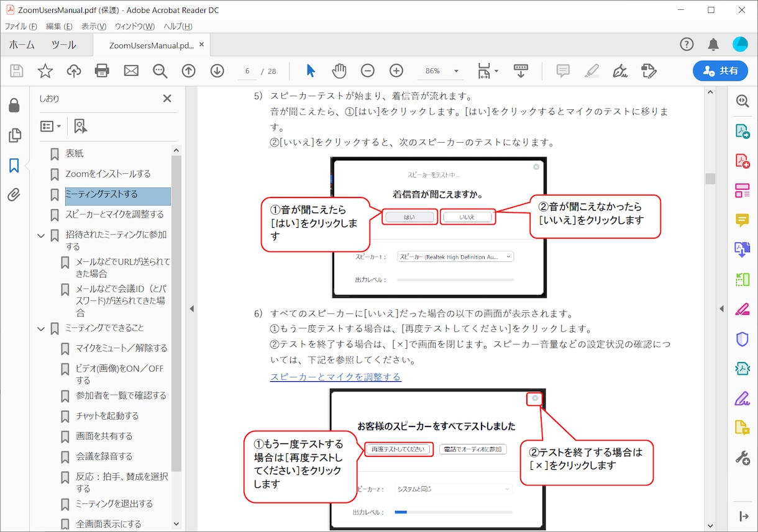Viewport: 758px width, 532px height.
Task: Open the page thumbnails panel icon
Action: (14, 135)
